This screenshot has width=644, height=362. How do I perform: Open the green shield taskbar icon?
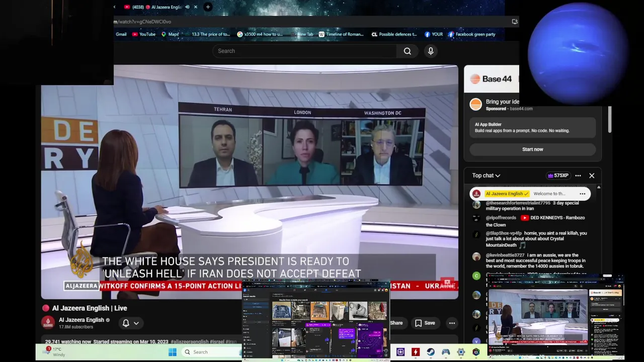point(476,352)
